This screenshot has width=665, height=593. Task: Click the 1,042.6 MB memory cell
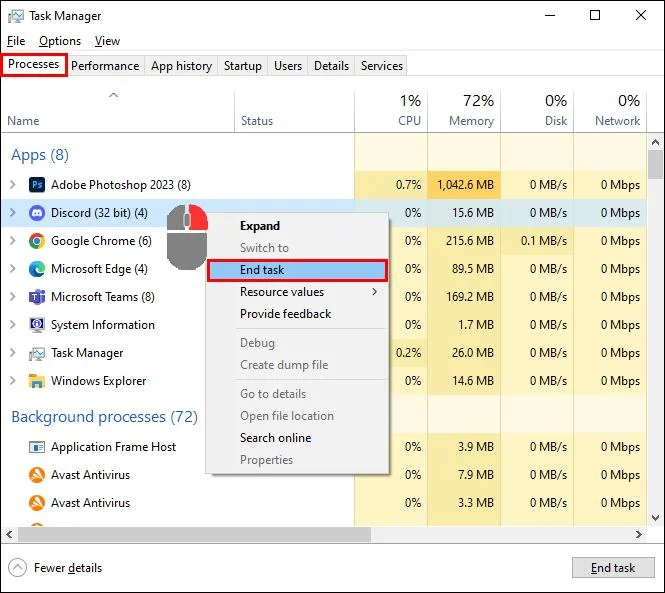coord(464,185)
